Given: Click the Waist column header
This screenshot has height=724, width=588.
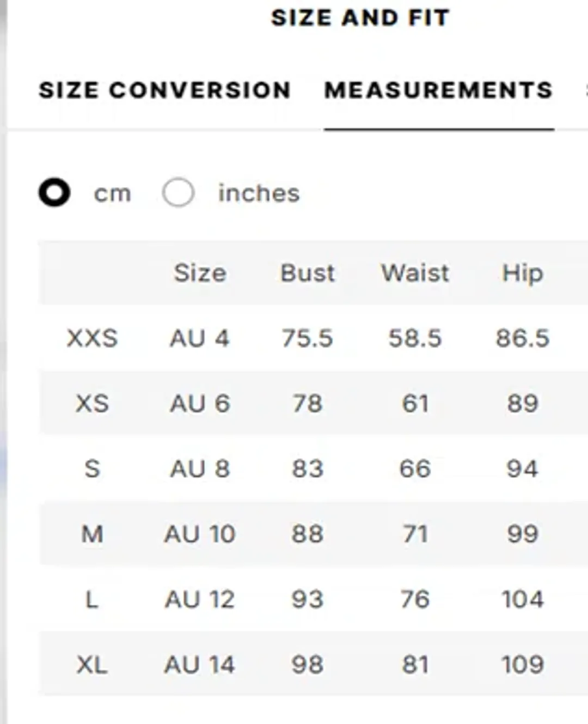Looking at the screenshot, I should pos(415,273).
